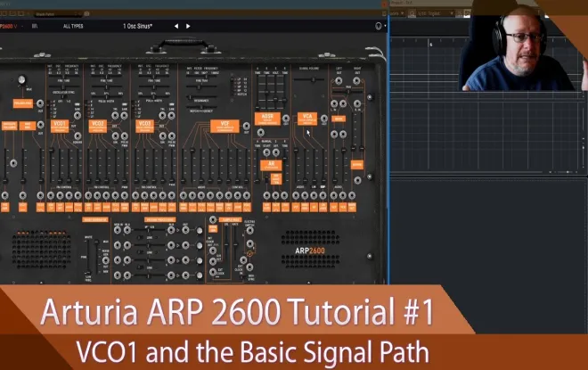Click the Reverb module label

(x=357, y=164)
